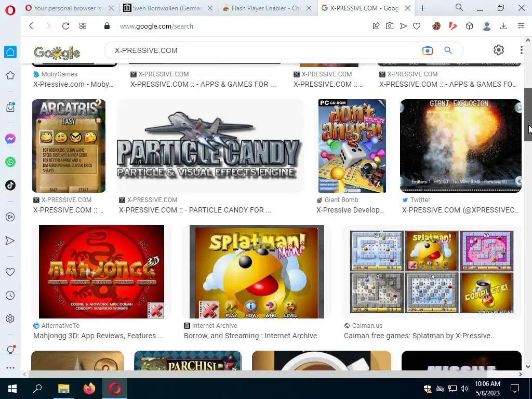The width and height of the screenshot is (532, 399).
Task: Open Opera send (Flow) arrow icon
Action: pos(403,26)
